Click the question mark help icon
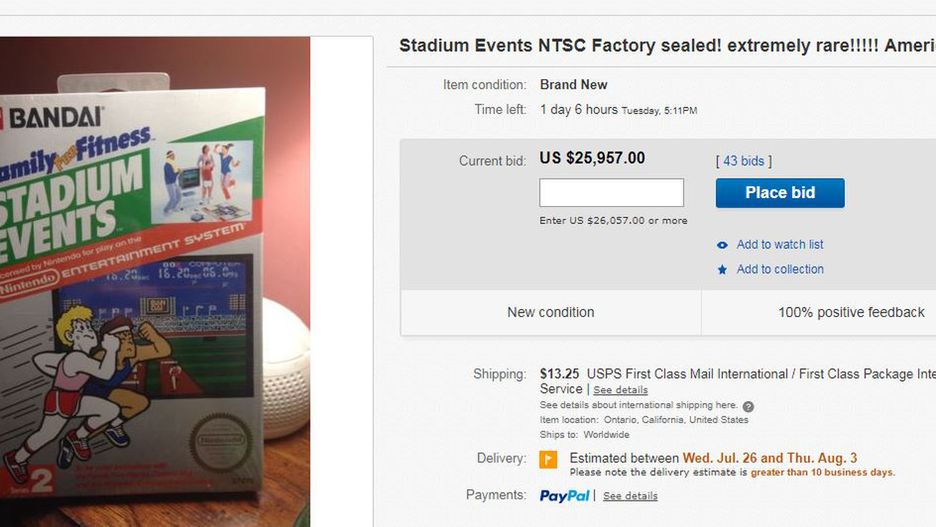The image size is (936, 527). click(748, 407)
